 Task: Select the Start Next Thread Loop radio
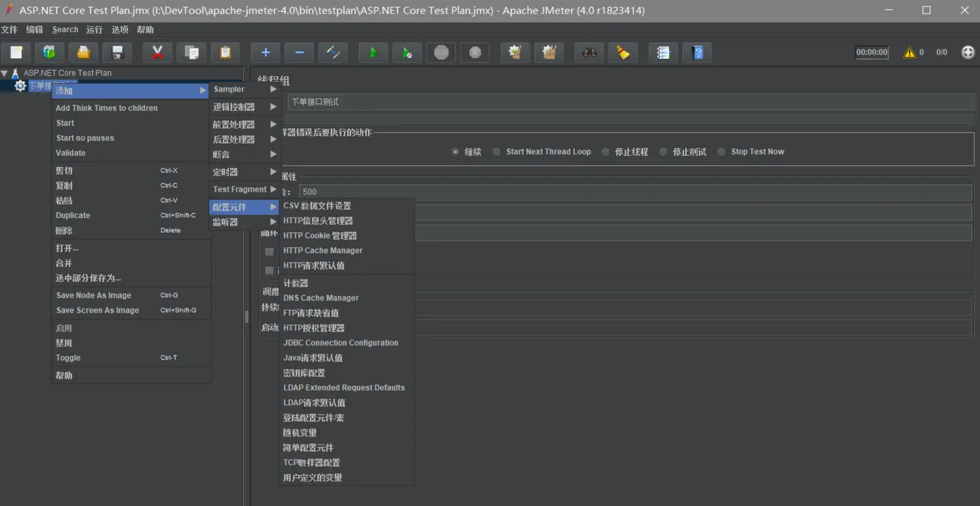point(496,152)
